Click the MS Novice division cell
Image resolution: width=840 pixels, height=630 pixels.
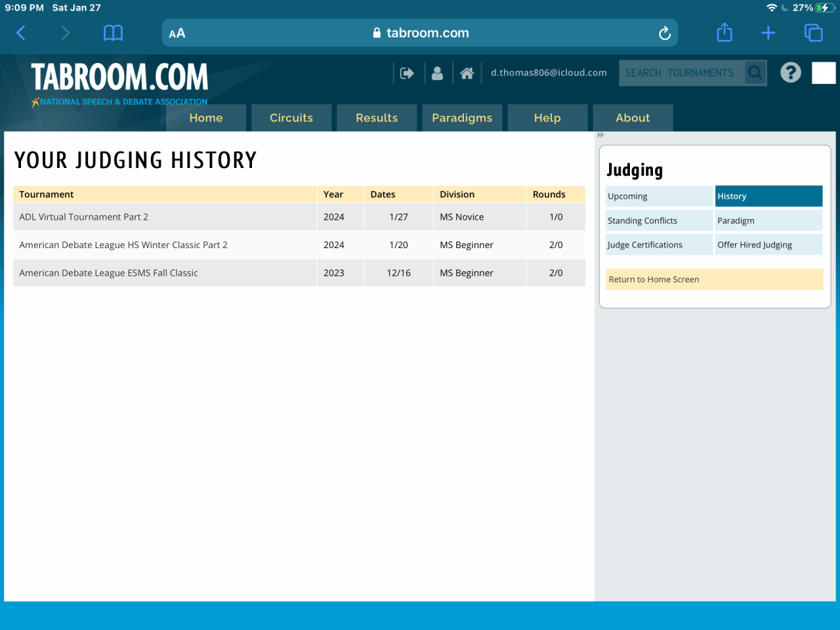[480, 217]
